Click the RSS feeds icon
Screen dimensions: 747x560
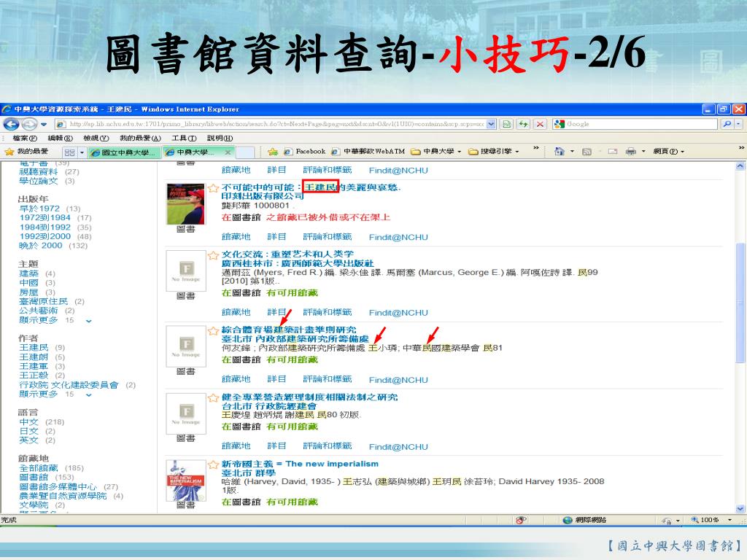[587, 152]
